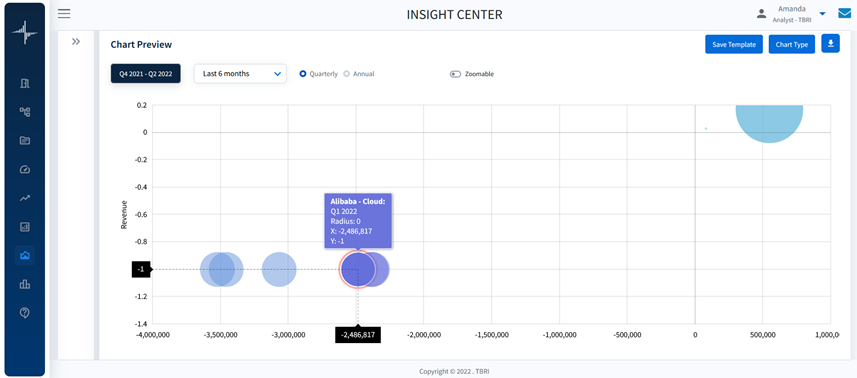Open the mail envelope icon
The image size is (857, 378).
(844, 14)
